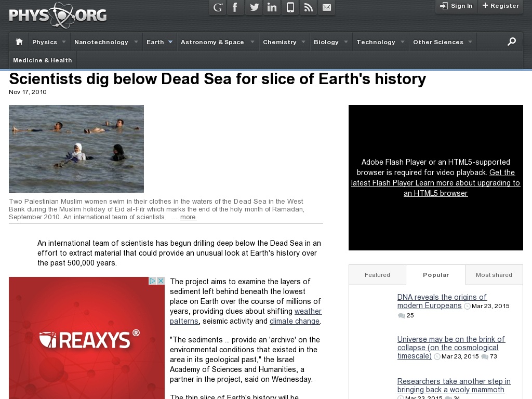
Task: Open DNA reveals origins of Europeans article
Action: (x=442, y=301)
